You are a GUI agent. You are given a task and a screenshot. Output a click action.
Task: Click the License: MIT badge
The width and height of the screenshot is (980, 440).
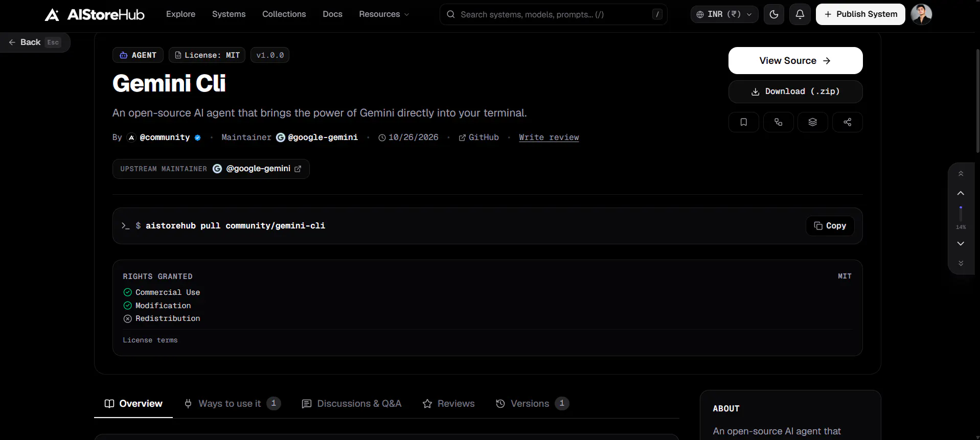(207, 55)
